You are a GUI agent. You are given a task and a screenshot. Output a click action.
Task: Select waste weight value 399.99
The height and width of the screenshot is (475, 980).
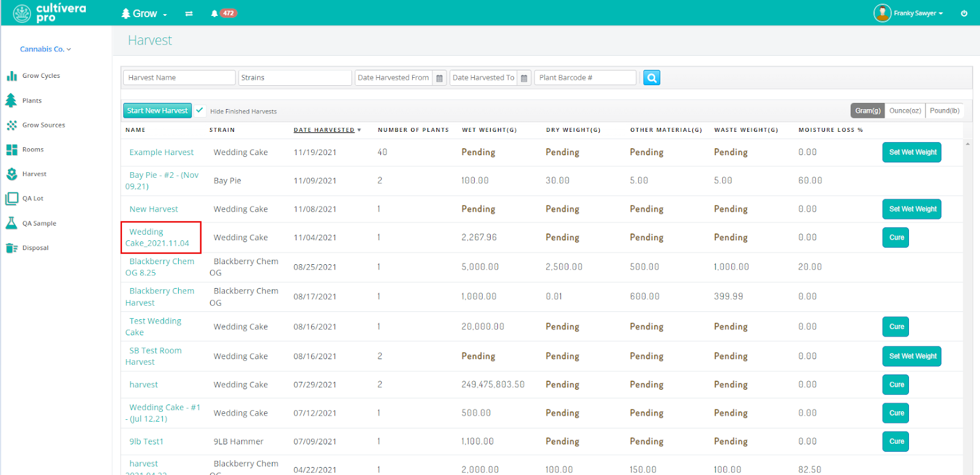tap(728, 297)
